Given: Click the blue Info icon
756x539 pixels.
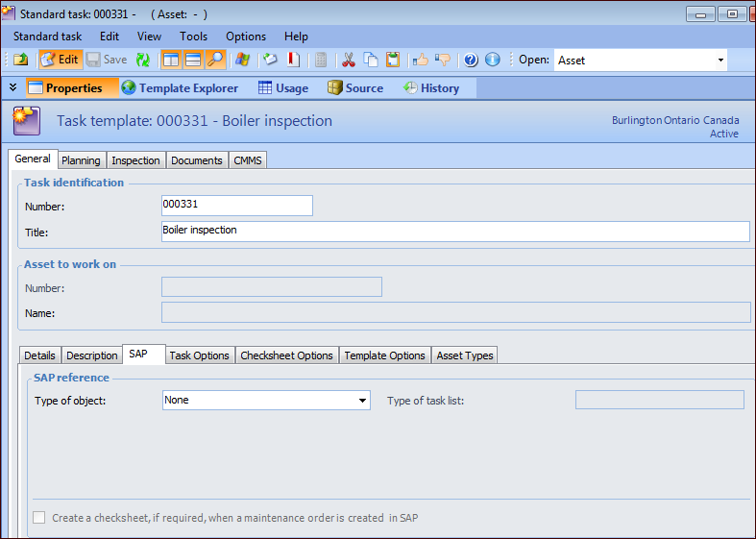Looking at the screenshot, I should 492,60.
